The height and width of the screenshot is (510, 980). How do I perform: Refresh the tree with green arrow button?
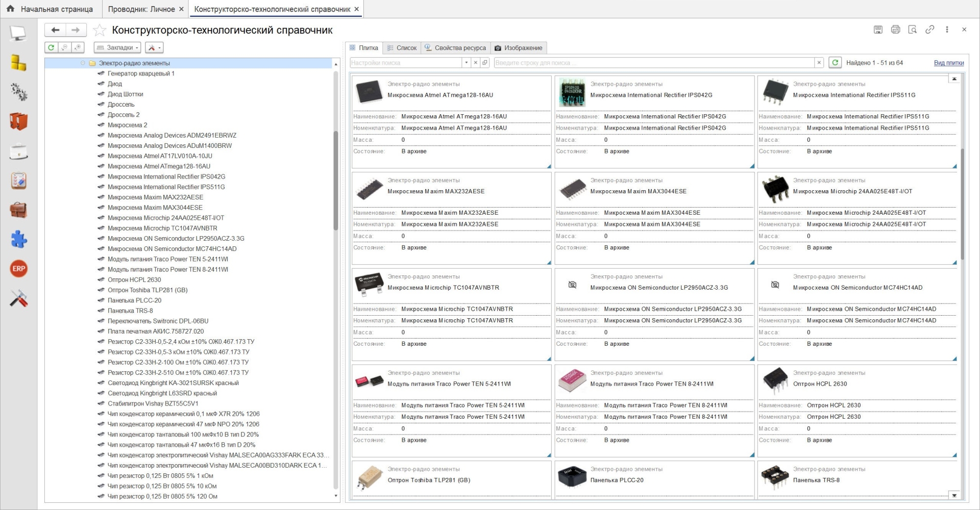(51, 47)
